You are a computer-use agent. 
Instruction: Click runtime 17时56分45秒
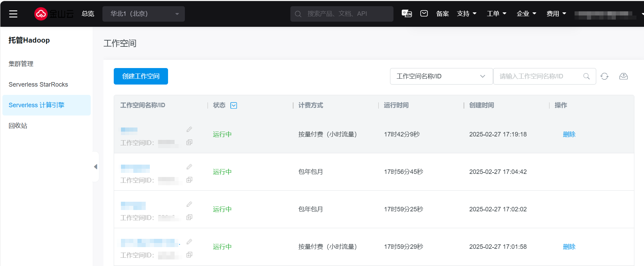(x=403, y=172)
